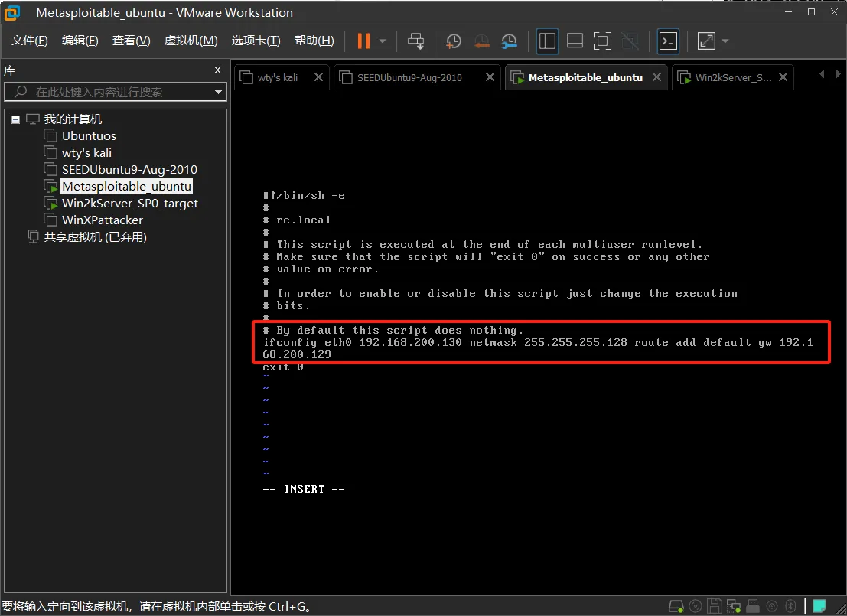The width and height of the screenshot is (847, 616).
Task: Switch to the Win2kServer_S... tab
Action: pyautogui.click(x=733, y=78)
